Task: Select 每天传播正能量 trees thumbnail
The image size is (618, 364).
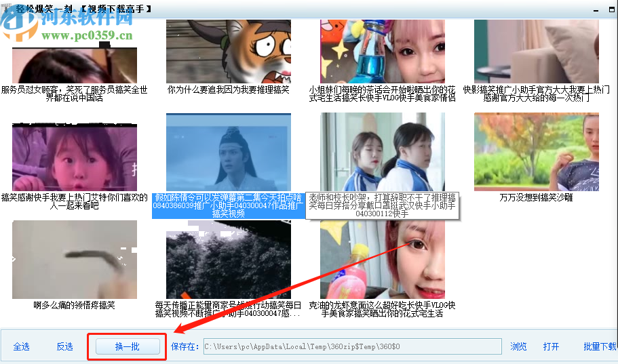Action: click(x=229, y=260)
